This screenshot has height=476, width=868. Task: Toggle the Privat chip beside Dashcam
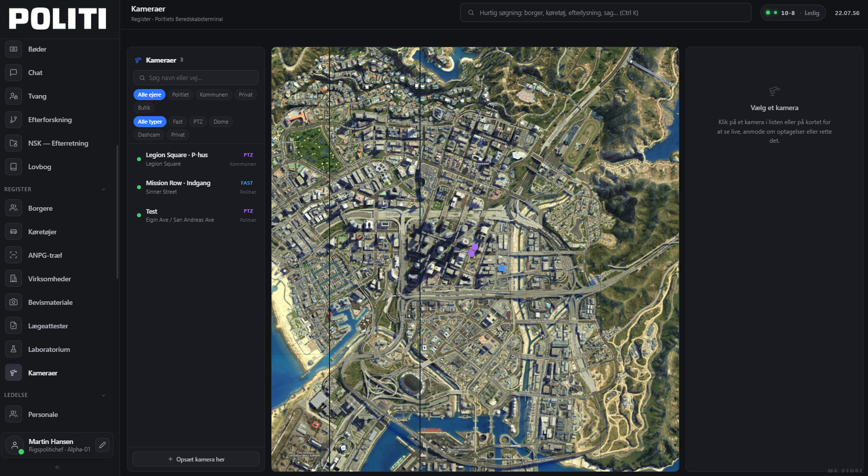point(178,135)
